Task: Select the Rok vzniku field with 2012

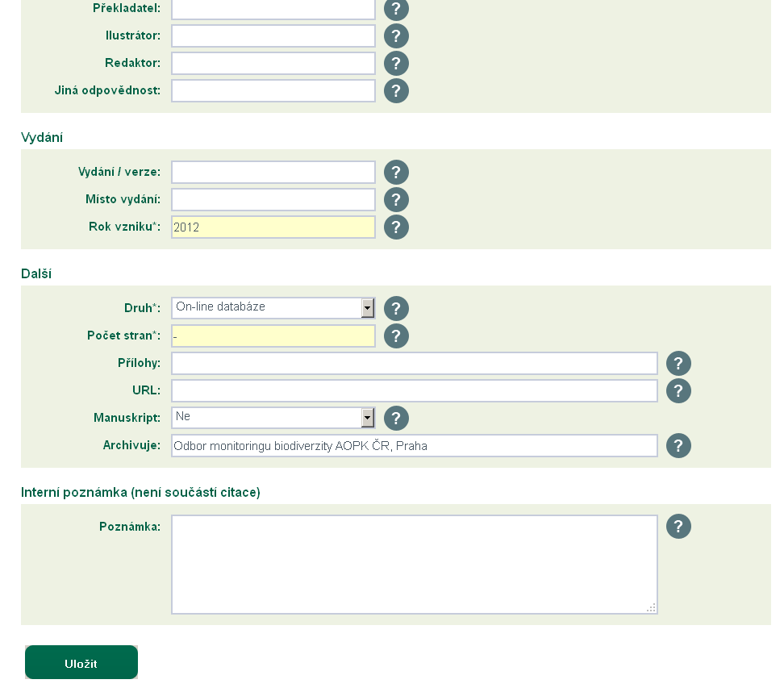Action: pyautogui.click(x=273, y=227)
